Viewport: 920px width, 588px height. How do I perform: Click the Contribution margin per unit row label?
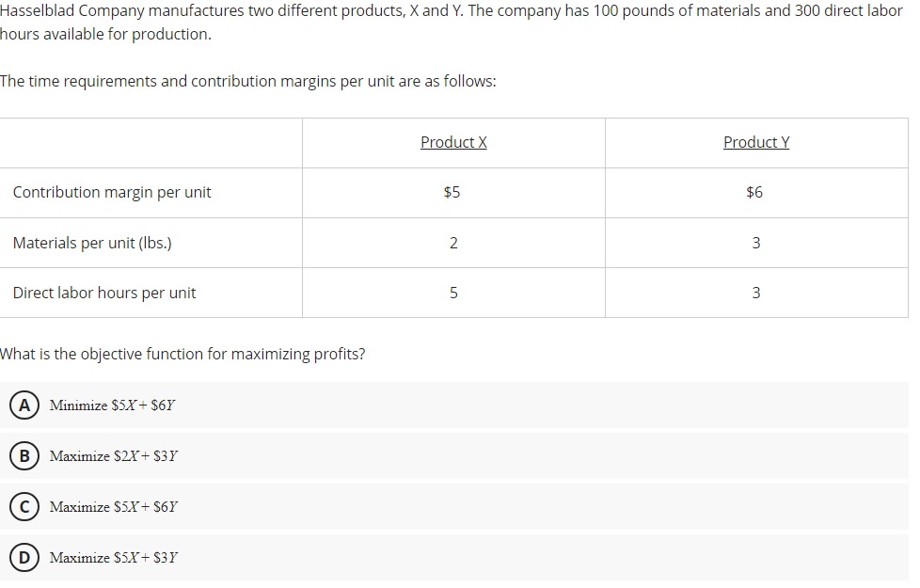click(112, 193)
